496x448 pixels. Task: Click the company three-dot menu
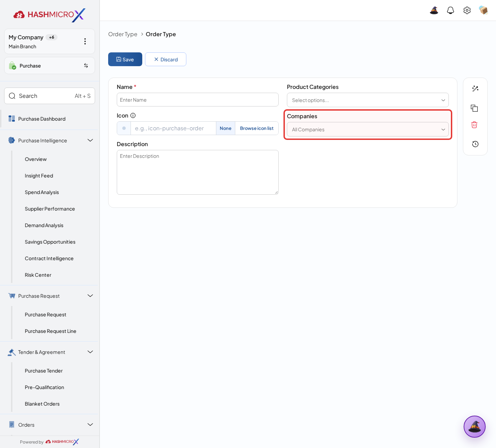coord(85,41)
